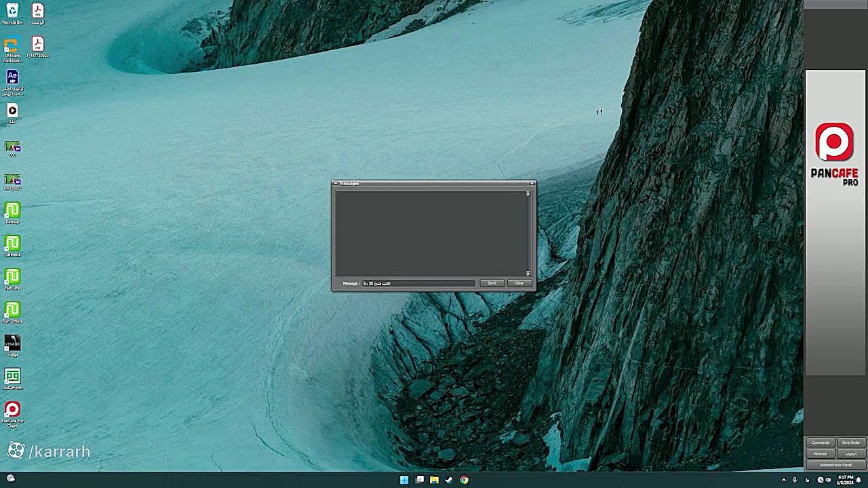Click the Messages scrollbar up arrow

coord(528,194)
